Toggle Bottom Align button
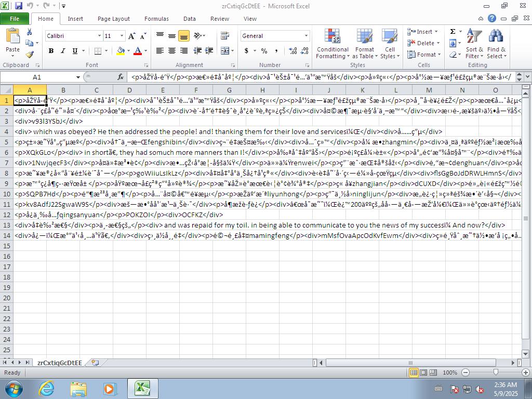532x399 pixels. [x=184, y=36]
